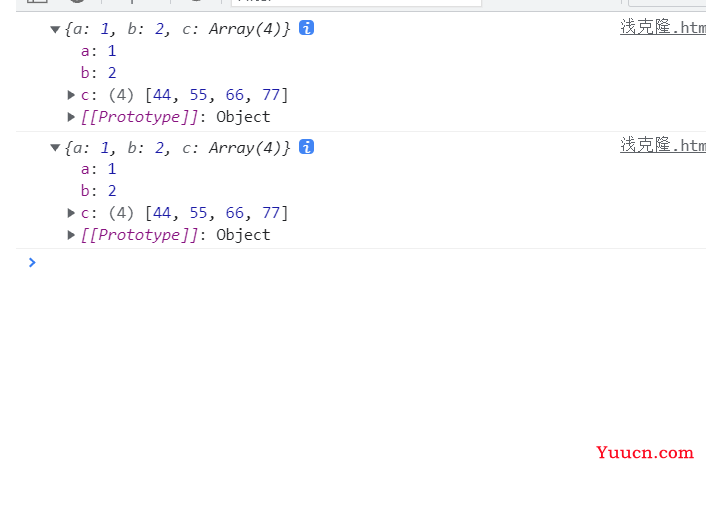Viewport: 706px width, 507px height.
Task: Select property 'a: 1' in first object
Action: (x=99, y=51)
